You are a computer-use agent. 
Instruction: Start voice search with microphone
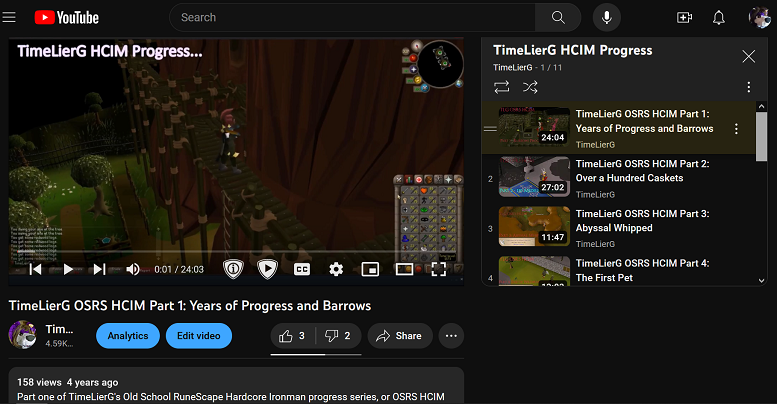click(x=607, y=17)
